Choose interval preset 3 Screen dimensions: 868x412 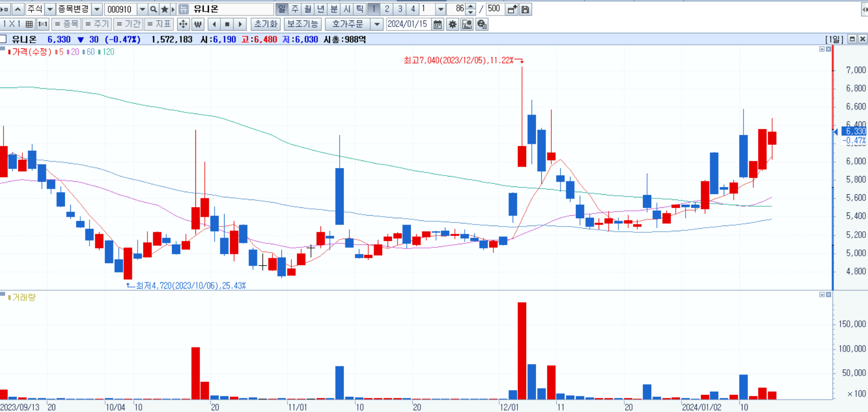pos(400,9)
